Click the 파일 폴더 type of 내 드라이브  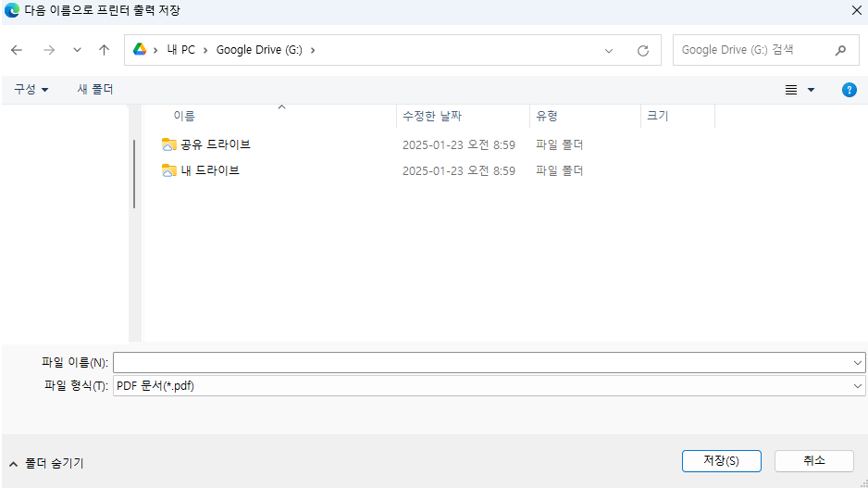click(x=559, y=170)
